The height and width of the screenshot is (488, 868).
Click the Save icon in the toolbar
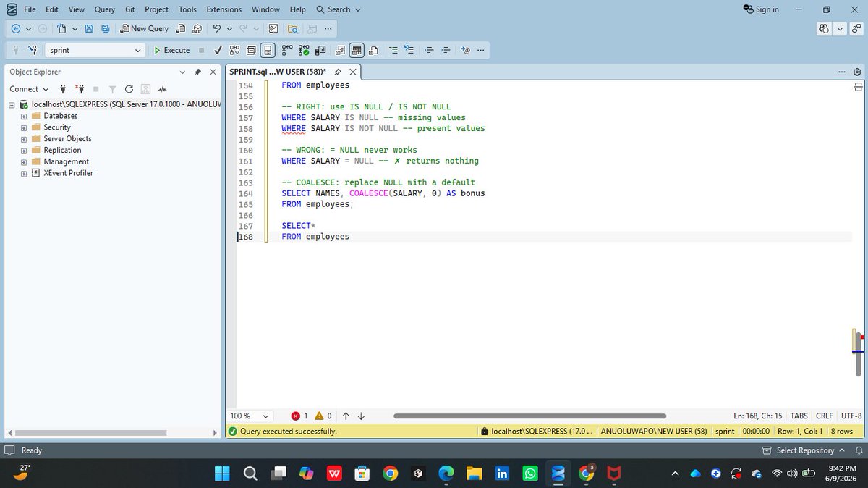(x=89, y=28)
